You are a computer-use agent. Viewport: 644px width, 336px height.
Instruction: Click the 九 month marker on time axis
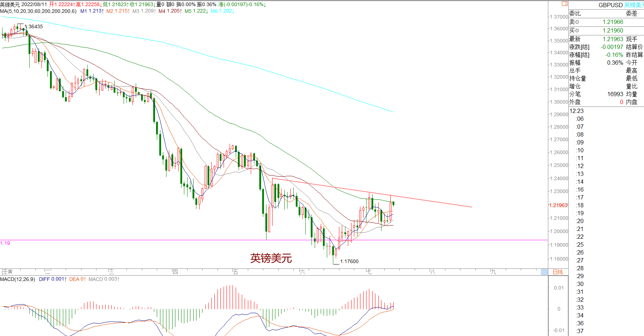pyautogui.click(x=493, y=272)
